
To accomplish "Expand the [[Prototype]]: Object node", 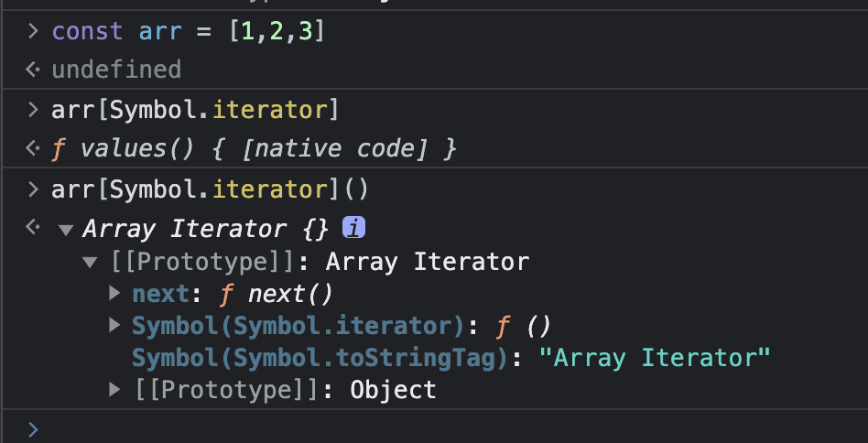I will (x=114, y=390).
